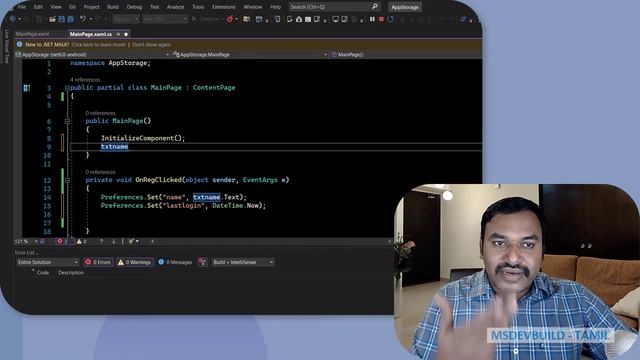Click InitializeComponent() on line 8

(143, 138)
